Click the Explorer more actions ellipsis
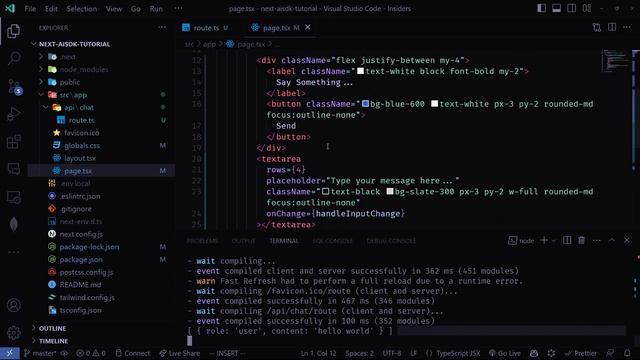640x360 pixels. [x=162, y=28]
